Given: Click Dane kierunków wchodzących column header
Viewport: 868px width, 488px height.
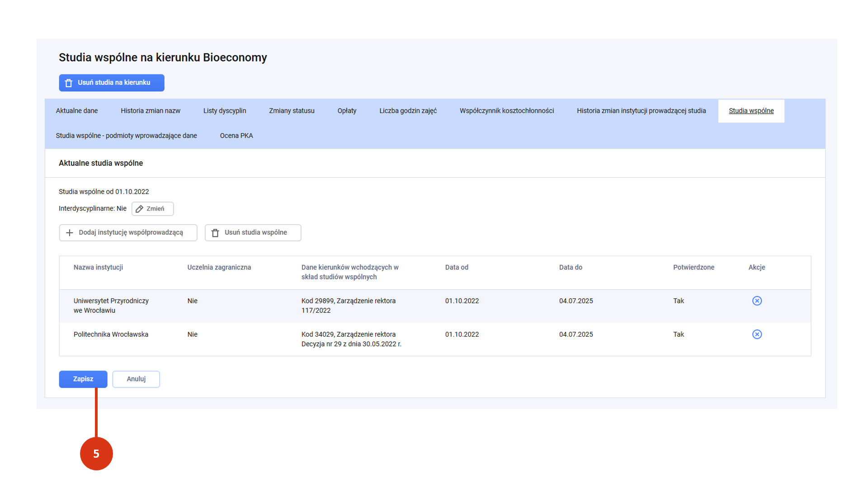Looking at the screenshot, I should (x=350, y=272).
